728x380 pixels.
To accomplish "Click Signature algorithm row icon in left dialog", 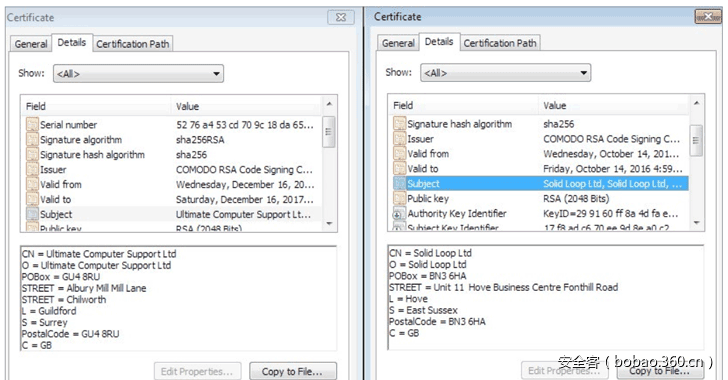I will pos(32,139).
